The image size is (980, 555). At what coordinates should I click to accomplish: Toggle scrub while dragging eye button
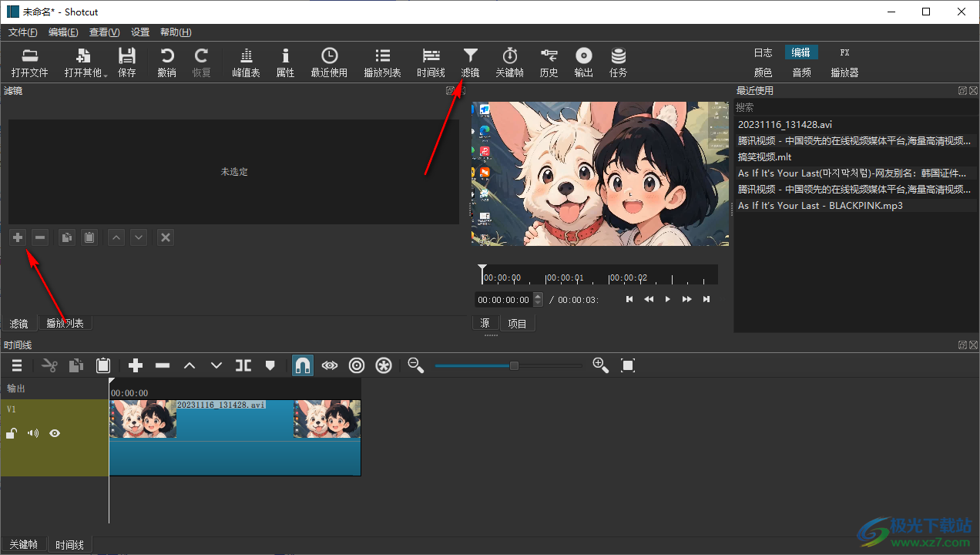coord(330,365)
